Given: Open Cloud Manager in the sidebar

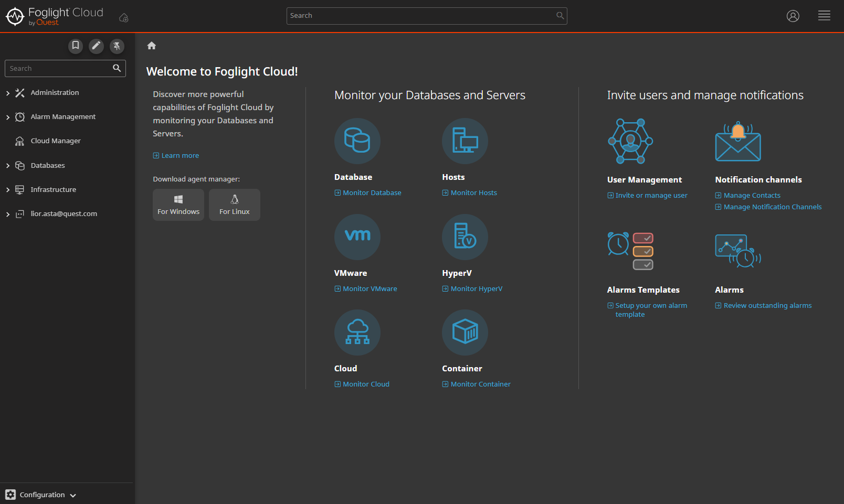Looking at the screenshot, I should click(x=56, y=141).
